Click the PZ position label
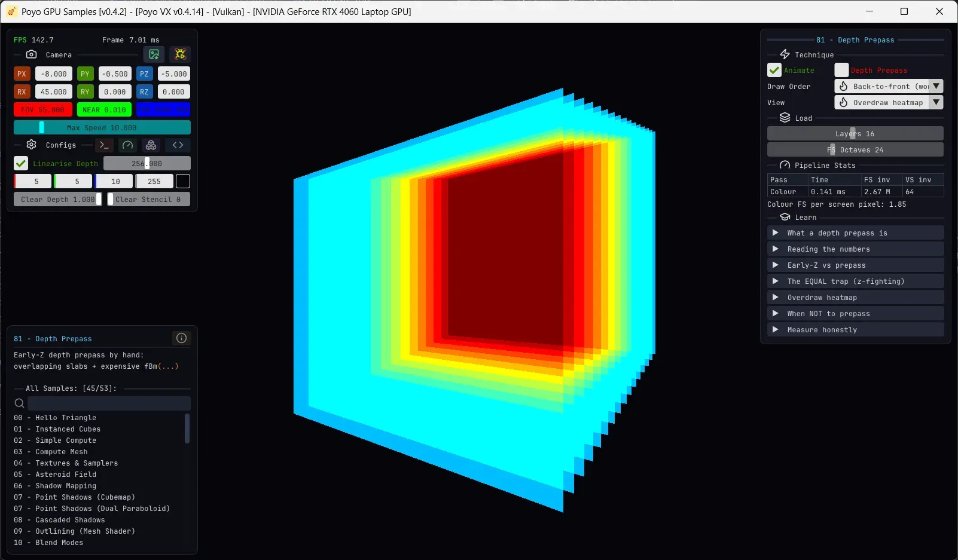The image size is (958, 560). 144,74
